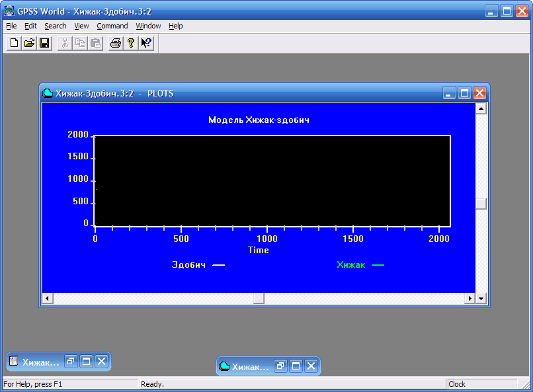Click the x-axis value 500
Image resolution: width=533 pixels, height=392 pixels.
[181, 239]
